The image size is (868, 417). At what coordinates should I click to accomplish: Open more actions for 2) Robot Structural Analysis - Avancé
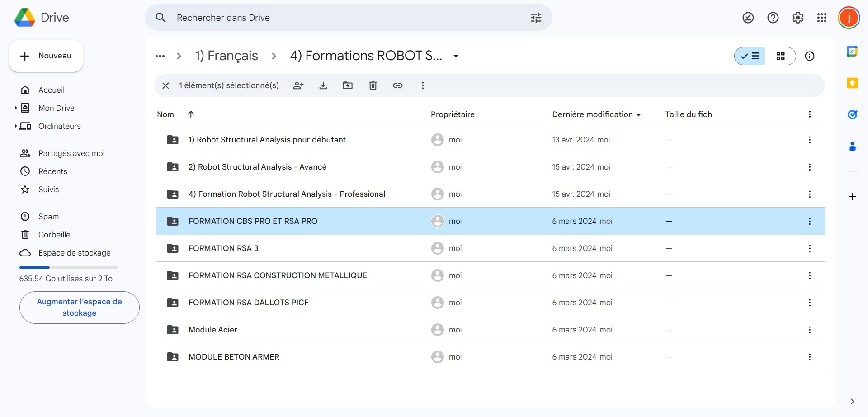click(x=810, y=167)
